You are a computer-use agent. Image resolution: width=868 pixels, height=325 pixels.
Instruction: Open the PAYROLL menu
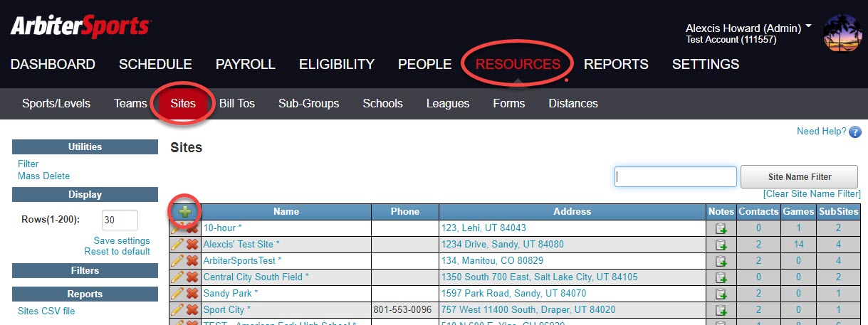(x=246, y=64)
